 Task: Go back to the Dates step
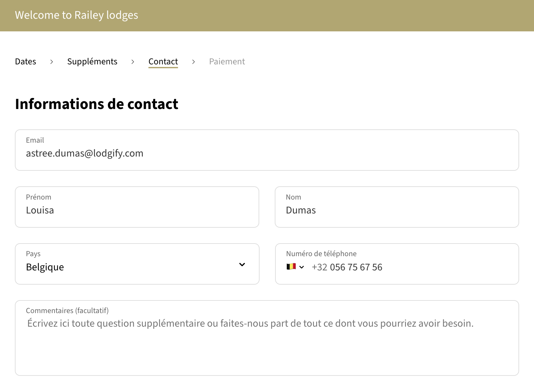pyautogui.click(x=26, y=61)
